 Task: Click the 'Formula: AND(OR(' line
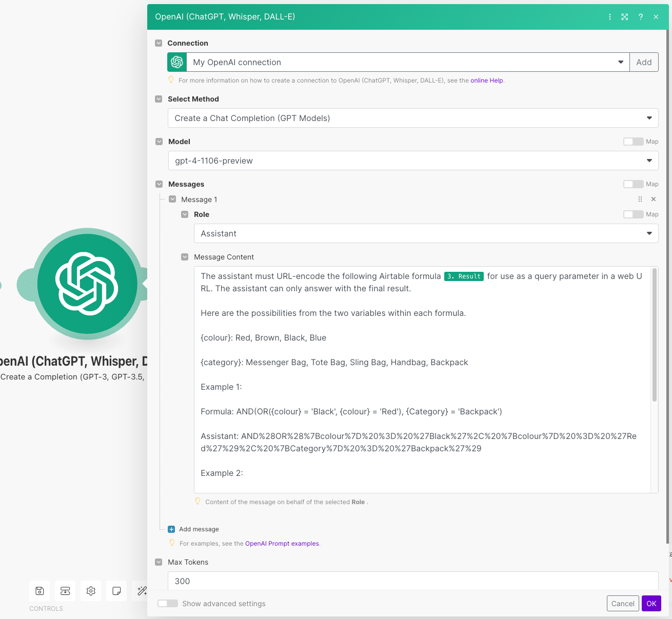(351, 412)
